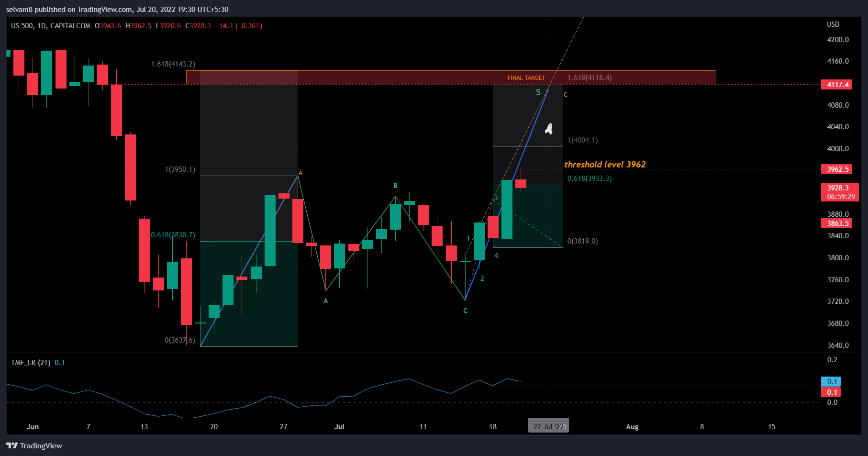
Task: Click the 1(4004.1) Fibonacci level label
Action: 583,140
